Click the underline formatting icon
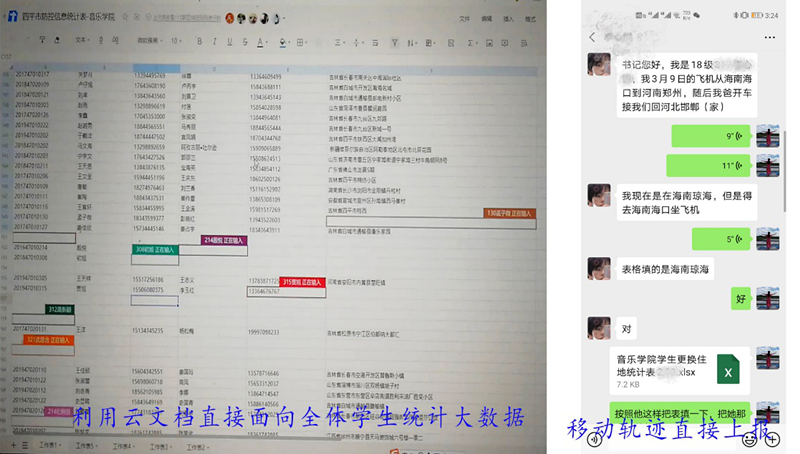The width and height of the screenshot is (800, 454). click(x=229, y=41)
